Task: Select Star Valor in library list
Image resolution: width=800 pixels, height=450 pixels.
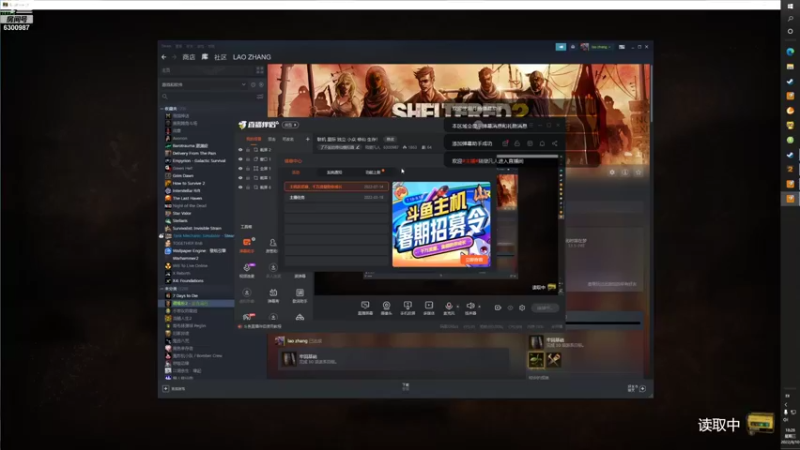Action: (x=182, y=213)
